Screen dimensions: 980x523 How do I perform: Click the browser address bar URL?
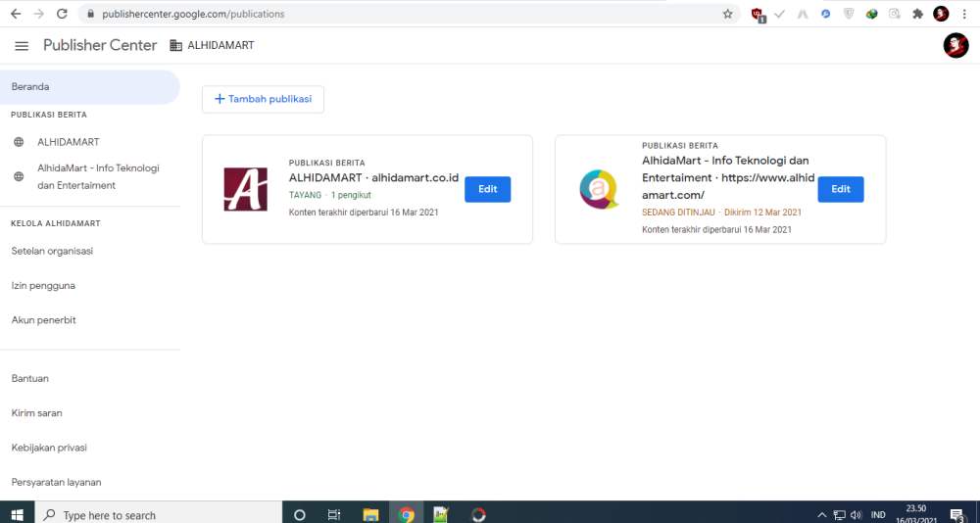193,14
